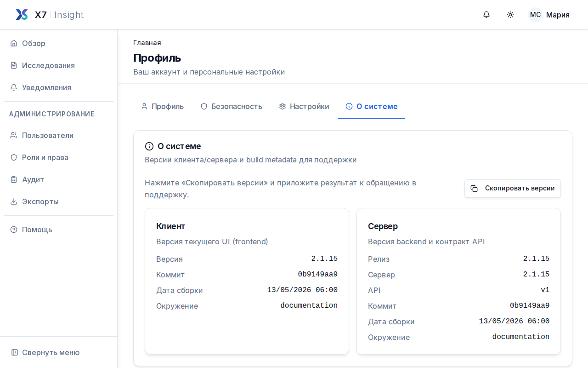This screenshot has height=368, width=588.
Task: Click the users icon beside Пользователи
Action: 14,135
